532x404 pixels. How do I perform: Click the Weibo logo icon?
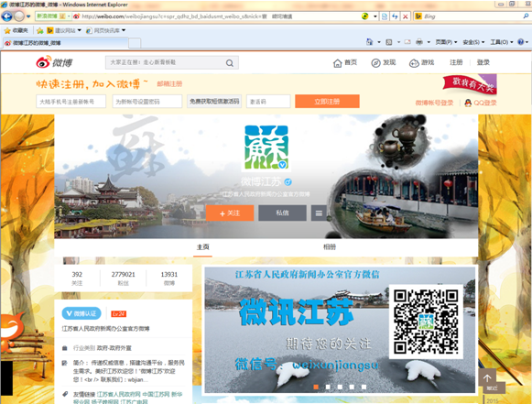[x=43, y=62]
